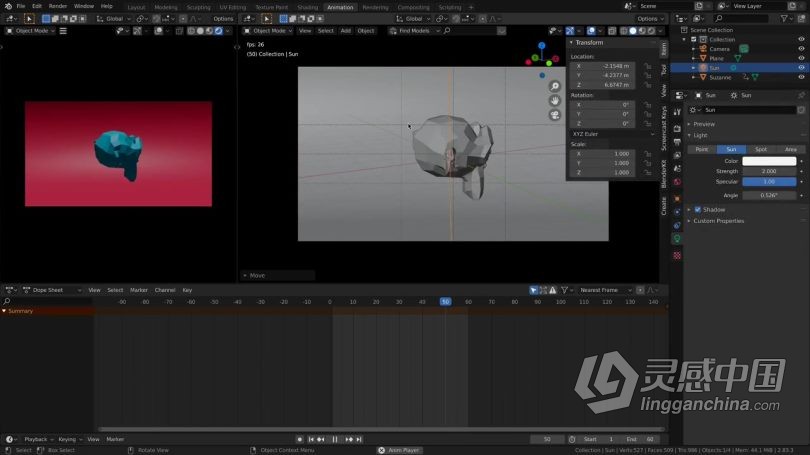Toggle visibility eye for Sun
The image size is (810, 455).
pos(801,68)
